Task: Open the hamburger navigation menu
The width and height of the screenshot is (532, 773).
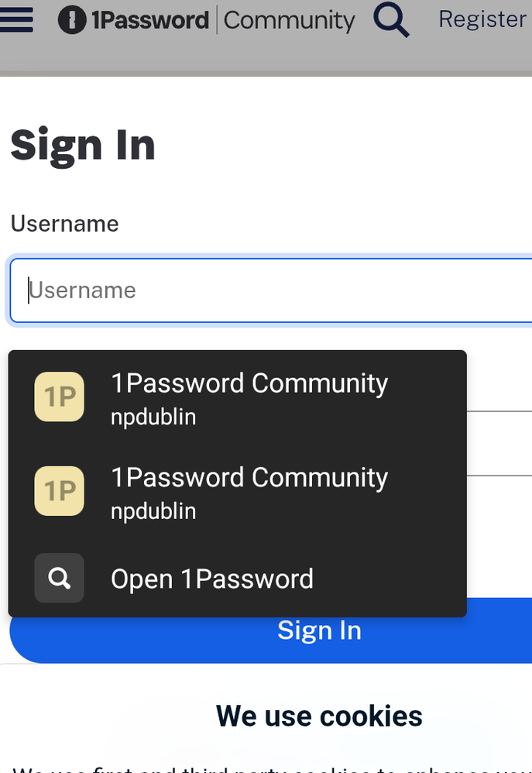Action: 16,20
